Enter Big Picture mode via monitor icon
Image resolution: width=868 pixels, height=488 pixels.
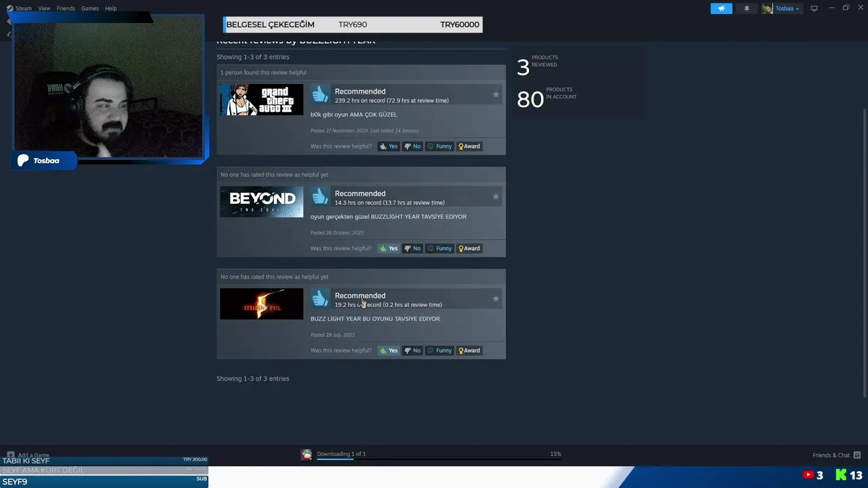[x=814, y=8]
